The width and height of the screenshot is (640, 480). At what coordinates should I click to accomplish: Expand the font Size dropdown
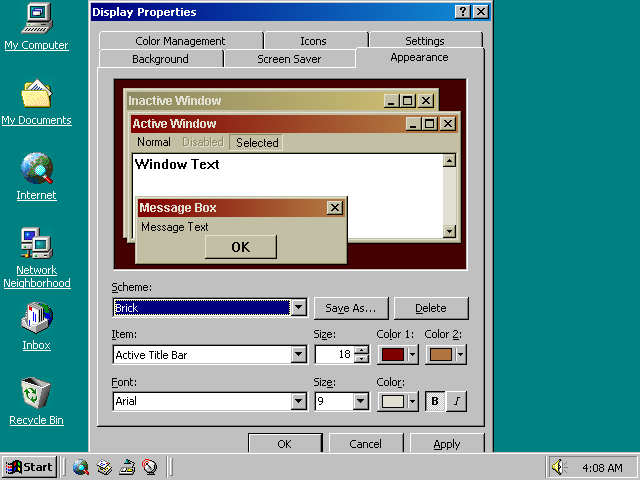(x=361, y=401)
